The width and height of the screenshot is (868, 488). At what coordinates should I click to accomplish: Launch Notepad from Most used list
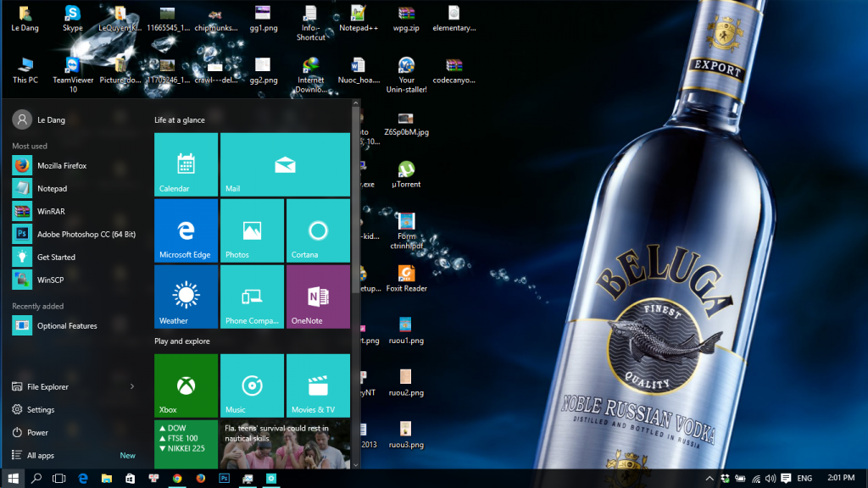pyautogui.click(x=75, y=188)
